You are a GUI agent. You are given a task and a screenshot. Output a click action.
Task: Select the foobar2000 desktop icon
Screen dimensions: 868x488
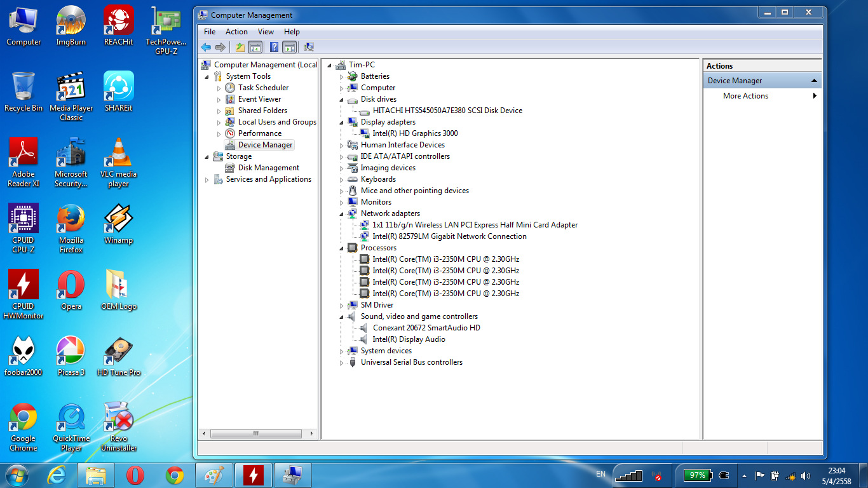pyautogui.click(x=24, y=357)
